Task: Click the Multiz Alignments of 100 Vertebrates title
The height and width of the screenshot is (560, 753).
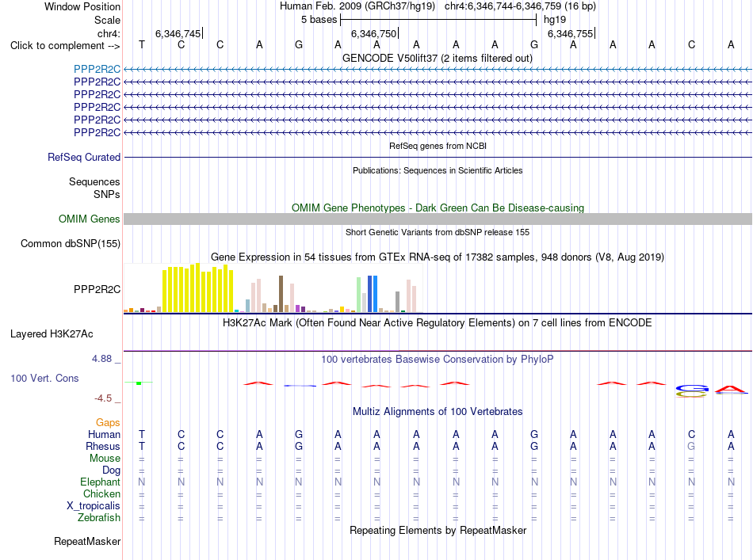Action: pyautogui.click(x=438, y=411)
